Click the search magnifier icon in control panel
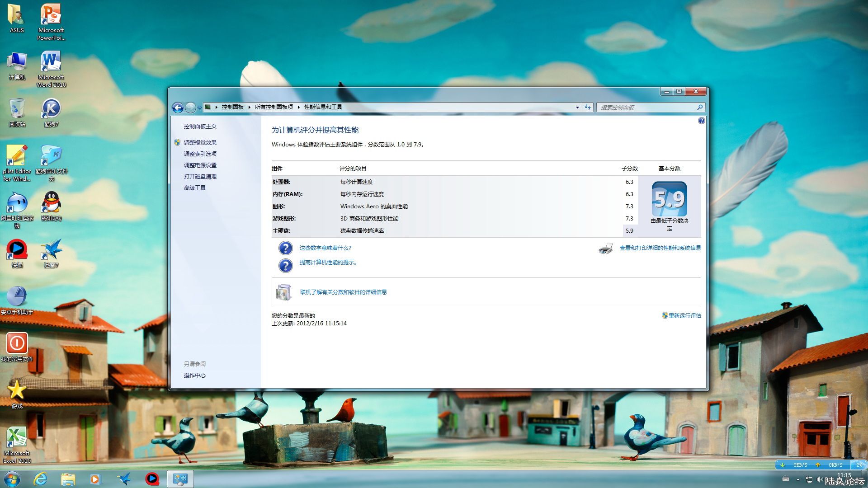The image size is (868, 488). click(699, 108)
